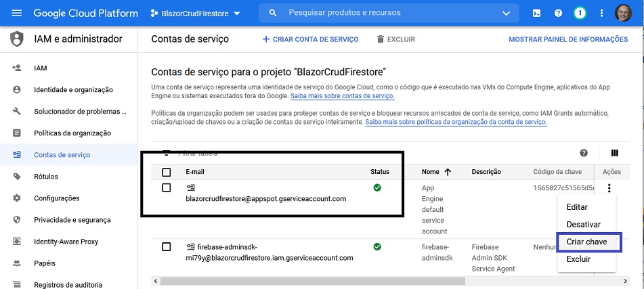Image resolution: width=644 pixels, height=289 pixels.
Task: Click the Registros de auditoria lines icon
Action: tap(17, 284)
